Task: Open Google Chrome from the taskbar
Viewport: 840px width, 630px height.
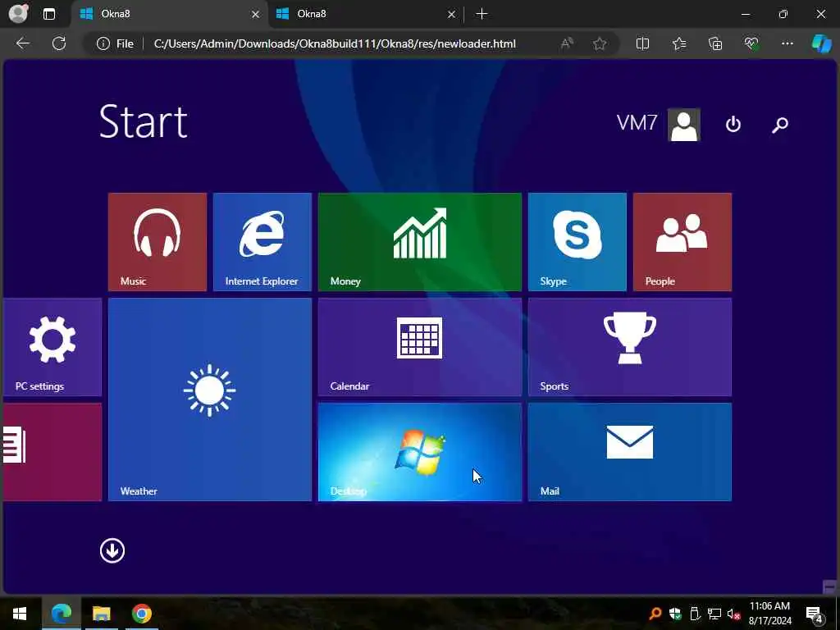Action: click(141, 614)
